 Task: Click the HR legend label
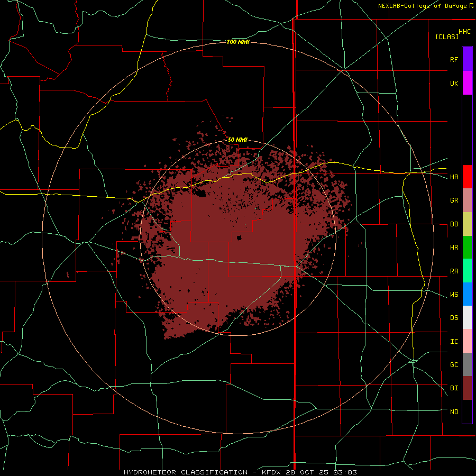coord(454,248)
